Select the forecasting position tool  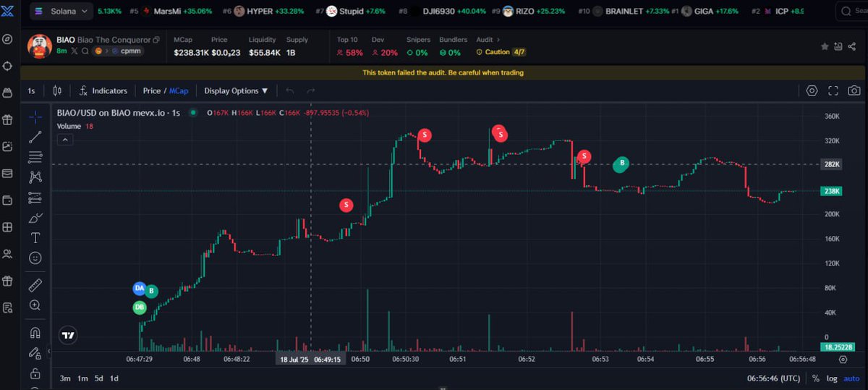[x=35, y=198]
